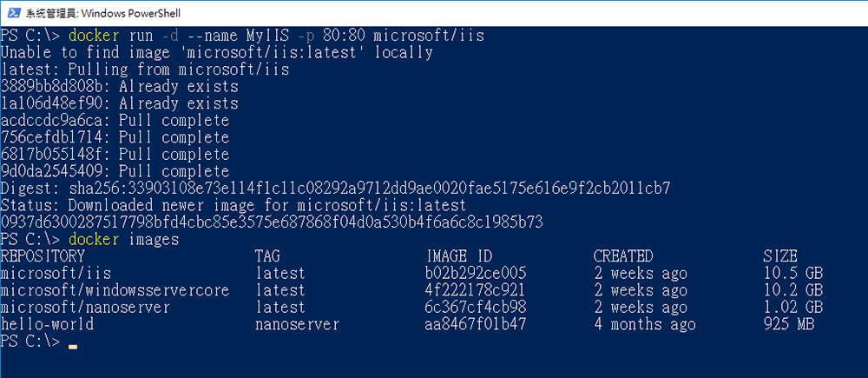Click the CREATED column header

tap(622, 256)
